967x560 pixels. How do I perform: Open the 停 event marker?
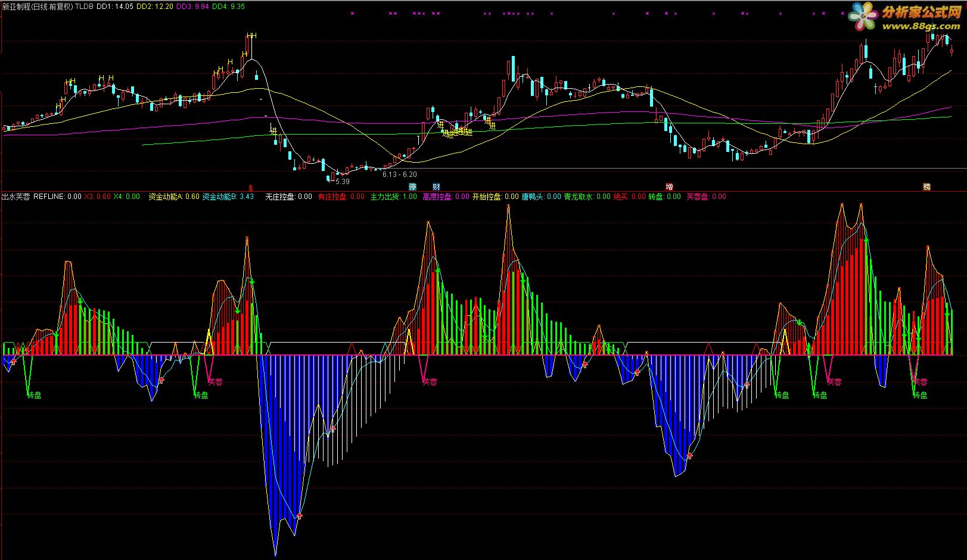click(412, 186)
